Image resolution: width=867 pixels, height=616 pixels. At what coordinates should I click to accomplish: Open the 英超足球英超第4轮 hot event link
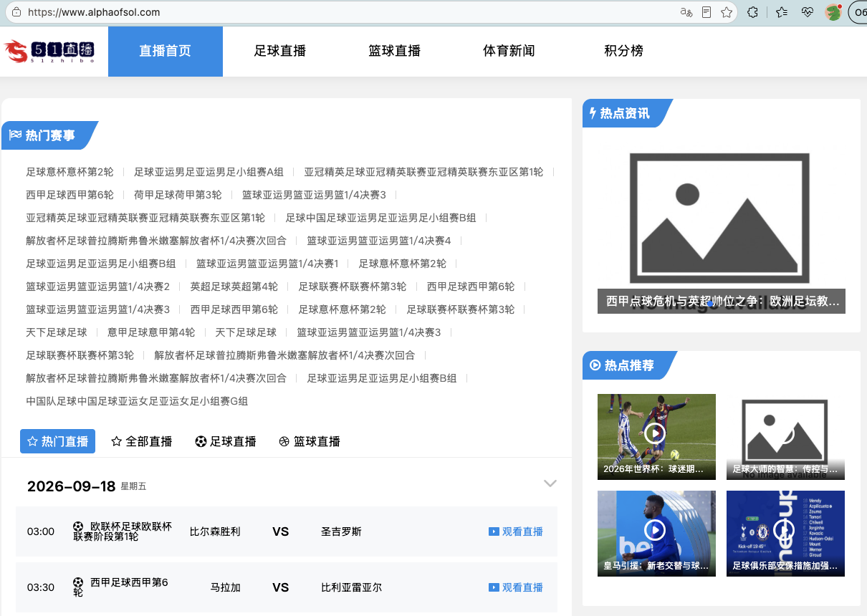[234, 287]
